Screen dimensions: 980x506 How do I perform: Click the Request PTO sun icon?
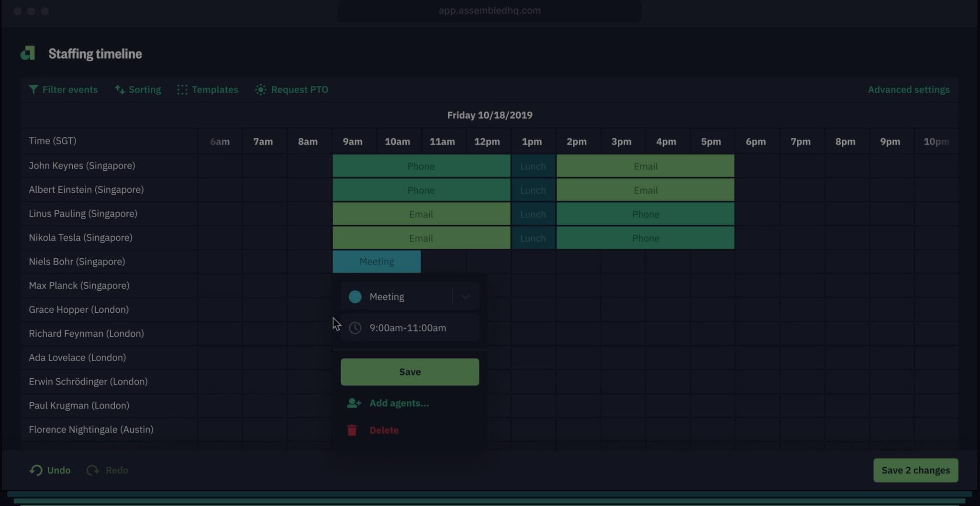click(260, 89)
